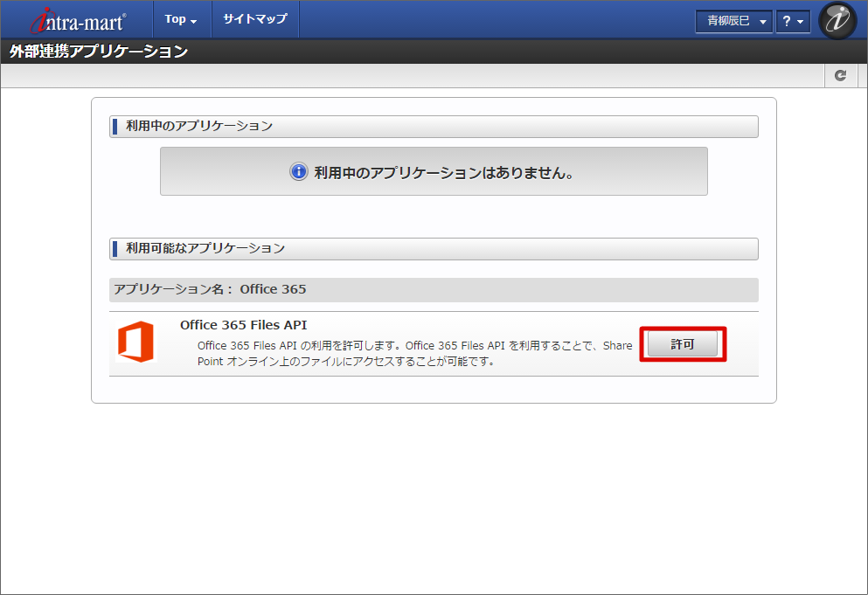
Task: Click the intra-mart logo
Action: coord(78,20)
